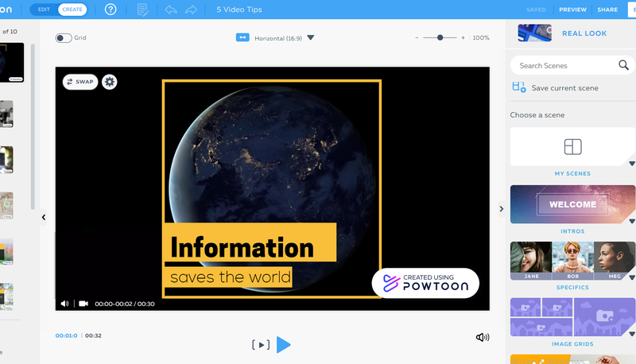Collapse the right scenes panel arrow

(x=501, y=209)
